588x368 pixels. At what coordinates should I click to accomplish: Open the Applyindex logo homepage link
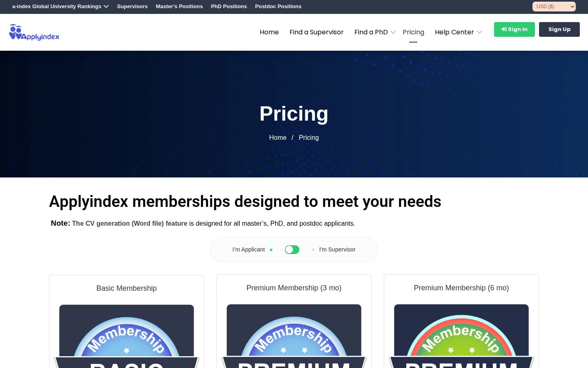point(34,32)
